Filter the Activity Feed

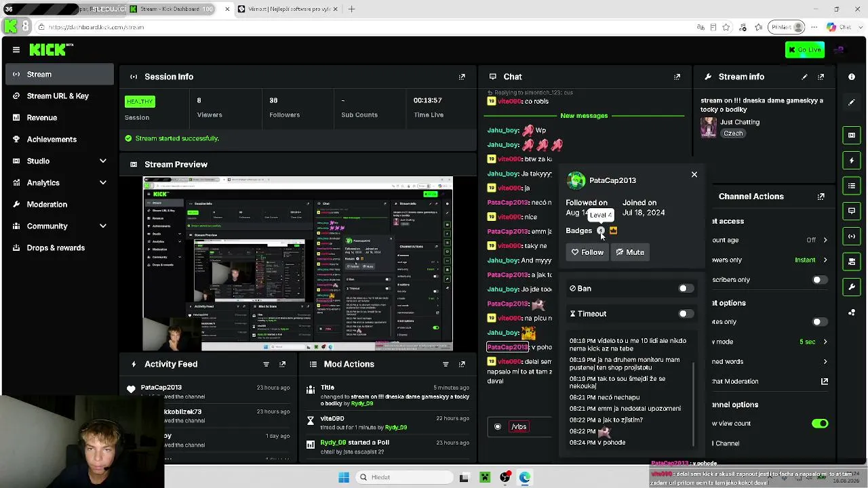(x=266, y=364)
